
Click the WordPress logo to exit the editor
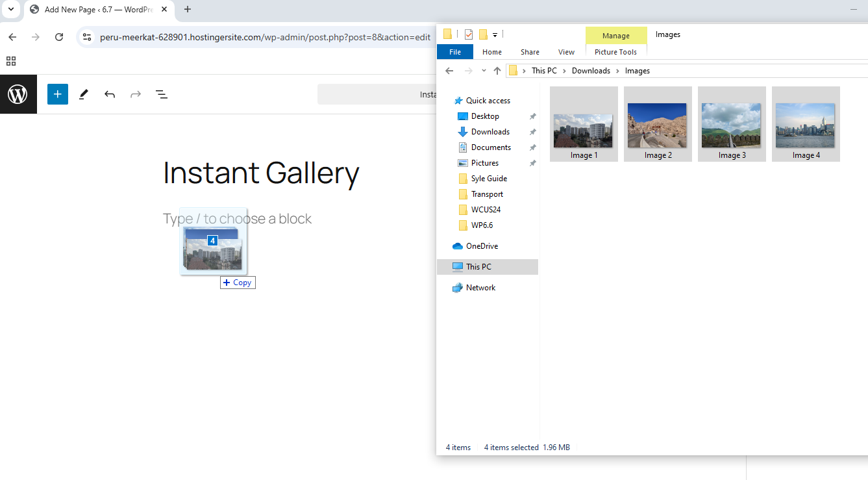click(18, 94)
